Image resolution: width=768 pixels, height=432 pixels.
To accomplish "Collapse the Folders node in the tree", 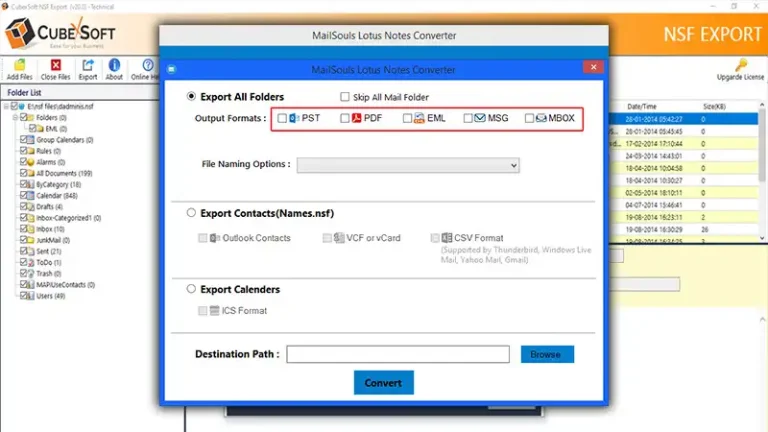I will pyautogui.click(x=16, y=117).
